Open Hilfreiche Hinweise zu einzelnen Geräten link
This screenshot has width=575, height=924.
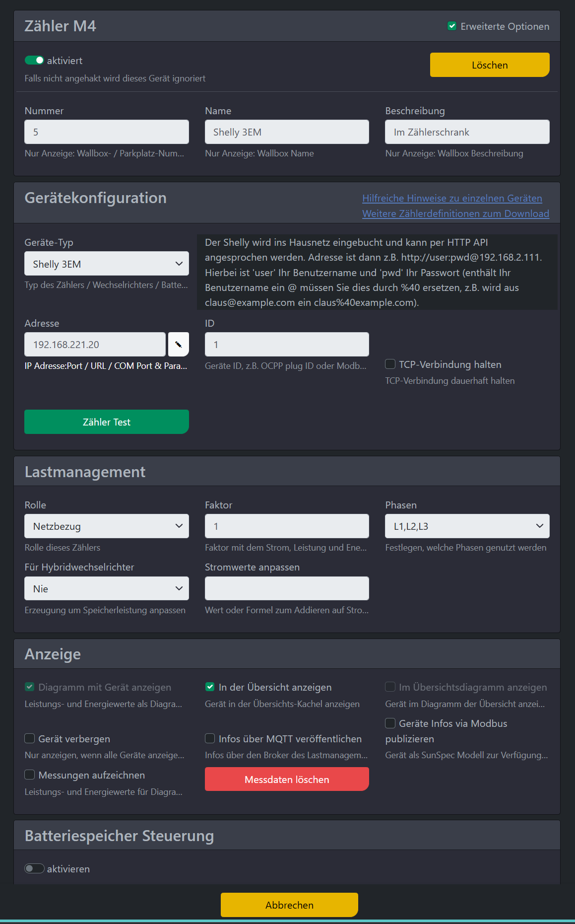pos(452,198)
